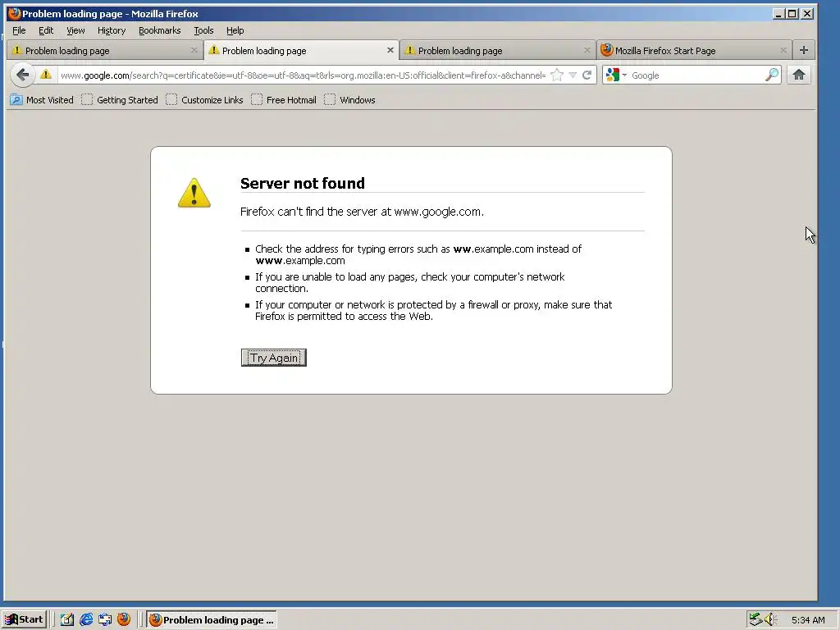The height and width of the screenshot is (630, 840).
Task: Open the Help menu
Action: click(x=235, y=30)
